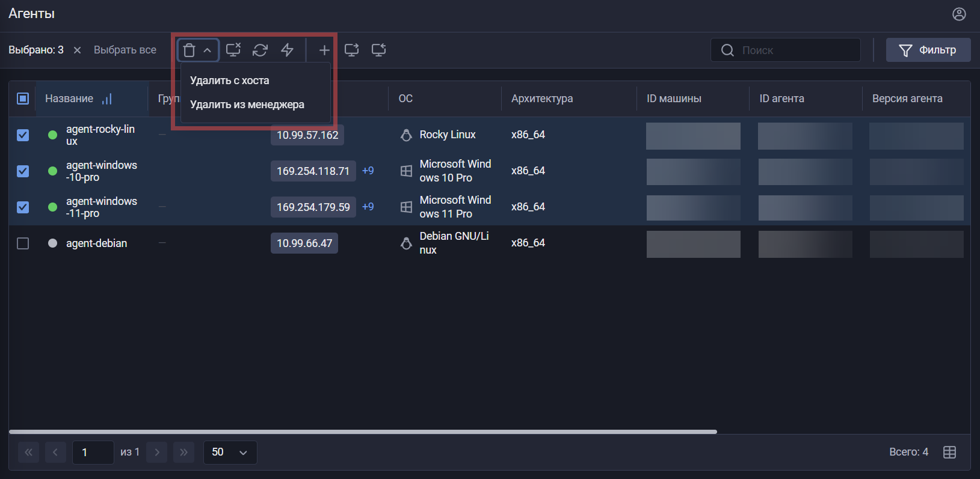This screenshot has width=980, height=479.
Task: Click the ID агента column header
Action: (781, 99)
